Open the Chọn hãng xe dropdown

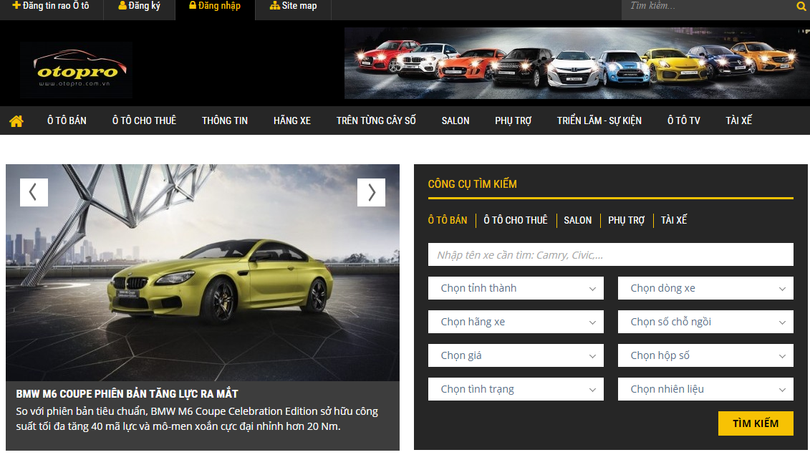[516, 322]
